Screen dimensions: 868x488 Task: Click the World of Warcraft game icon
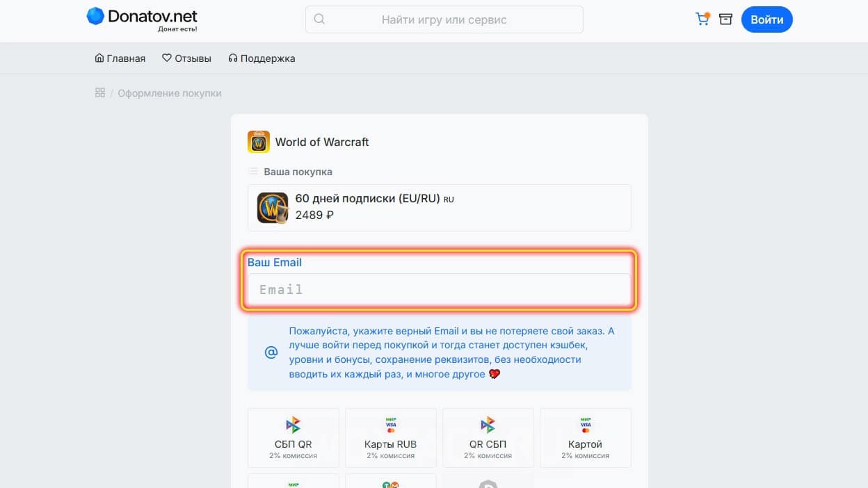[259, 142]
